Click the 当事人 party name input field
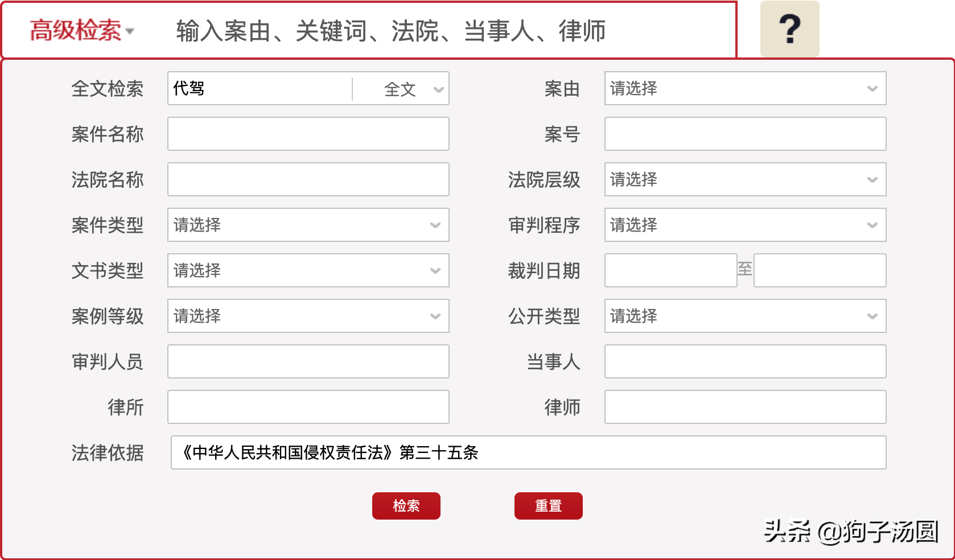 [x=744, y=361]
